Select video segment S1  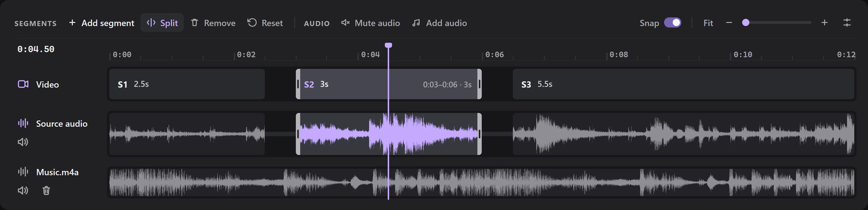click(187, 84)
